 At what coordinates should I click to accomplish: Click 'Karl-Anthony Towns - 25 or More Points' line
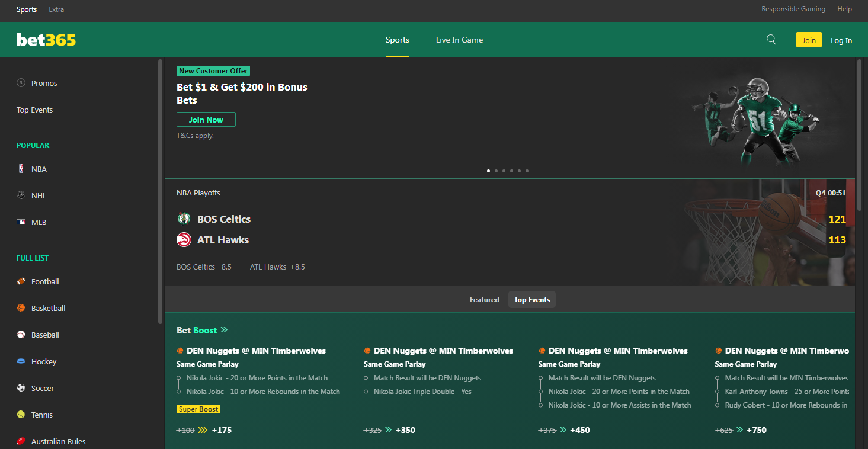[x=787, y=392]
